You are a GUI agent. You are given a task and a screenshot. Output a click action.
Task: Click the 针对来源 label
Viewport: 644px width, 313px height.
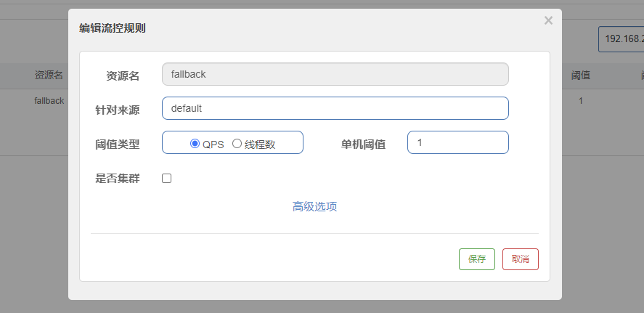[117, 109]
